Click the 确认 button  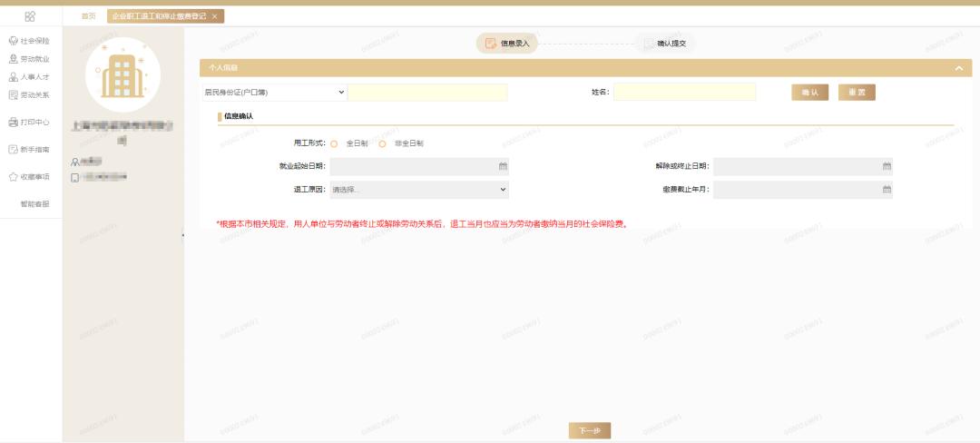point(809,93)
